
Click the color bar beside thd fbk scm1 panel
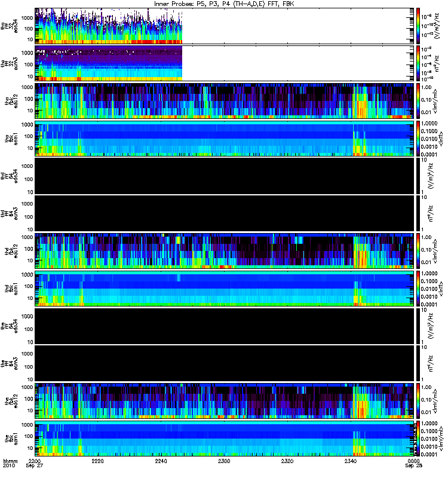click(418, 289)
